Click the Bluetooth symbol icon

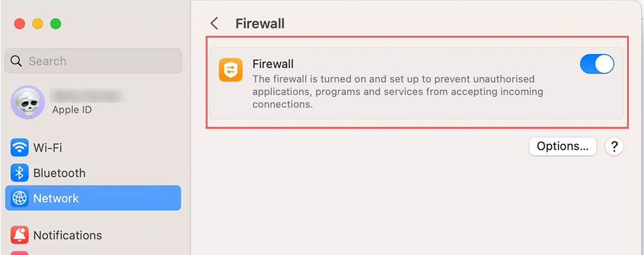click(x=19, y=173)
